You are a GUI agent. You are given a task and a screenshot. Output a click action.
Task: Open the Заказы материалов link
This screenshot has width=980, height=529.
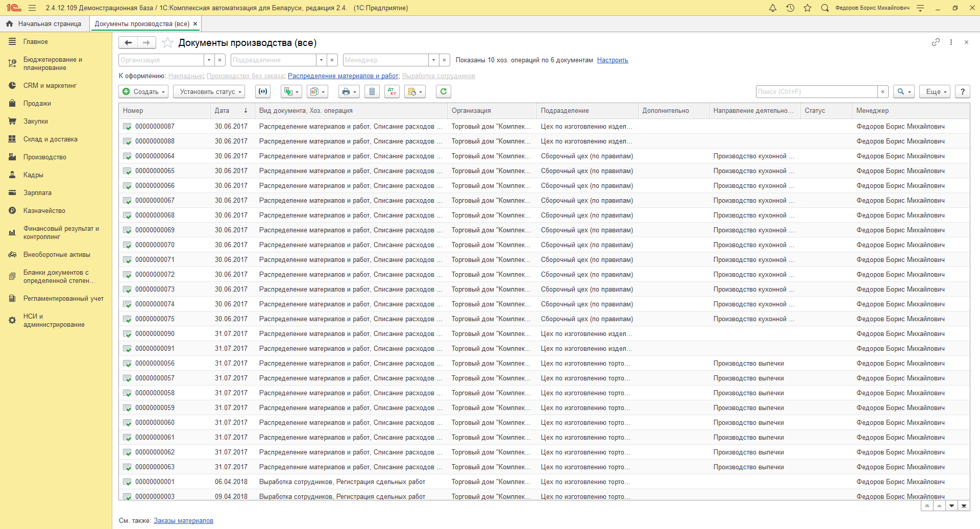pyautogui.click(x=183, y=521)
